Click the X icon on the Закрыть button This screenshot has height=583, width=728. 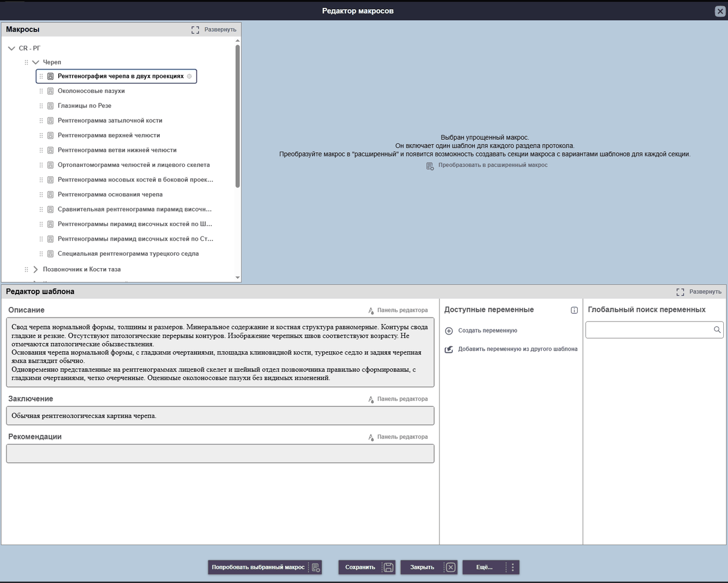451,567
